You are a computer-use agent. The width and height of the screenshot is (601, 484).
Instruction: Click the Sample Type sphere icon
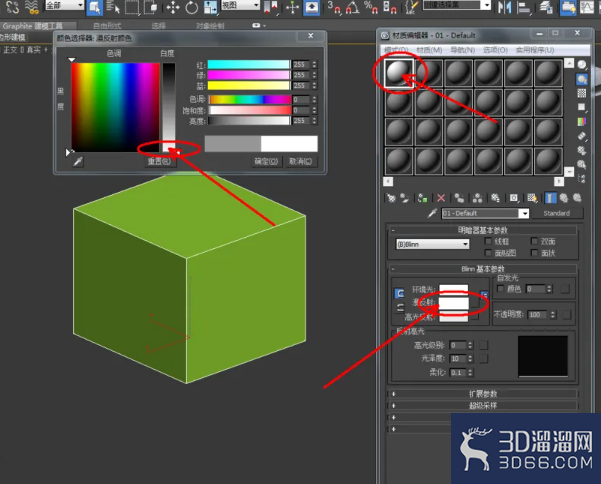(582, 64)
